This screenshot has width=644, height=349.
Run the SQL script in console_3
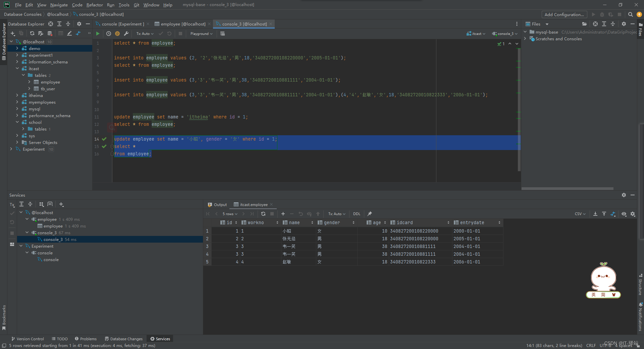click(x=98, y=34)
